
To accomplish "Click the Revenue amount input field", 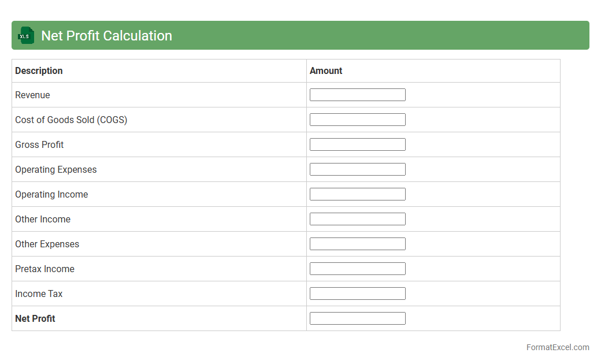I will tap(357, 95).
